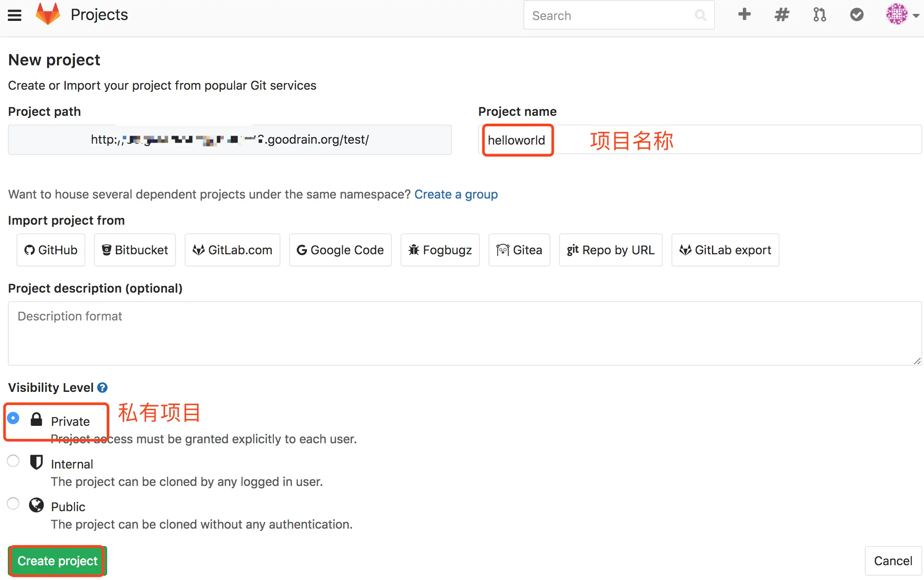Image resolution: width=924 pixels, height=580 pixels.
Task: Open issues via hash icon
Action: point(782,15)
